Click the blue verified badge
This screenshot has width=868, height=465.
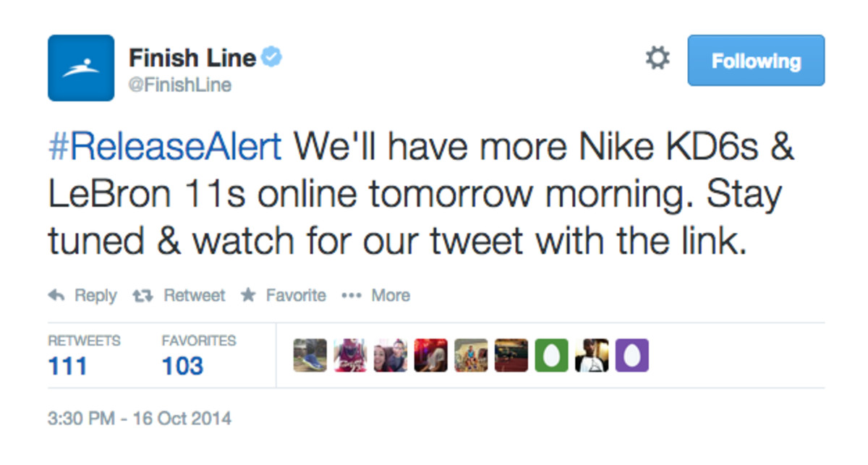point(272,58)
